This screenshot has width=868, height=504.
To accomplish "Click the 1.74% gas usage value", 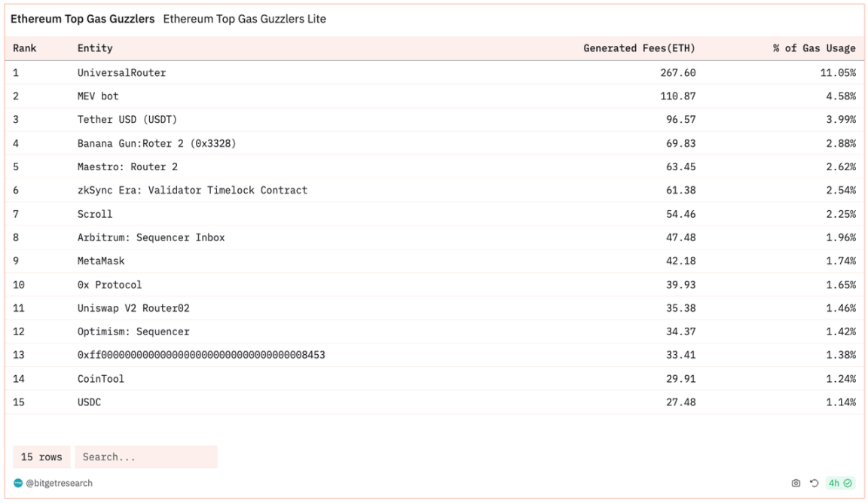I will pyautogui.click(x=841, y=261).
